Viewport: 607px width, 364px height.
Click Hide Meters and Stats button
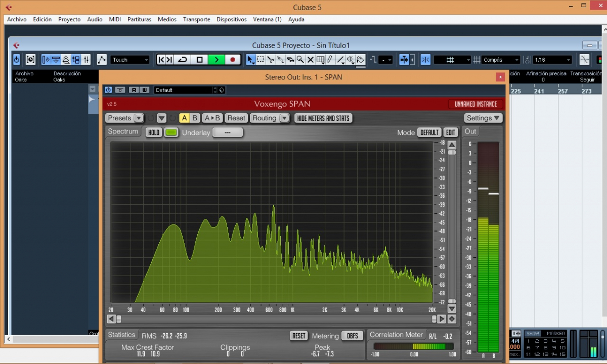coord(323,118)
